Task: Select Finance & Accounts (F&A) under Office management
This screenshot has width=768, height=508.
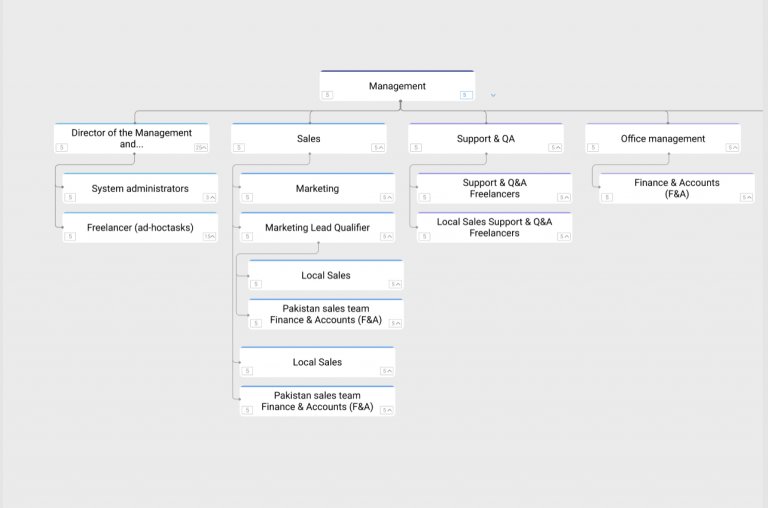Action: tap(677, 188)
